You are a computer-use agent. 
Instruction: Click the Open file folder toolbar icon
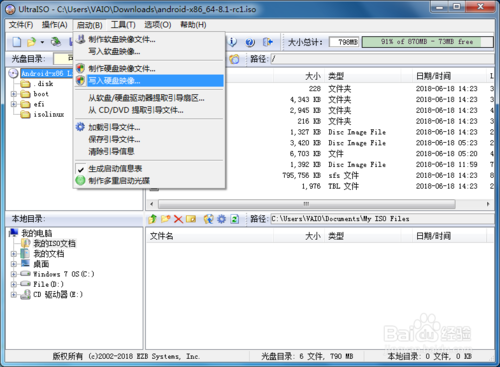(x=31, y=42)
